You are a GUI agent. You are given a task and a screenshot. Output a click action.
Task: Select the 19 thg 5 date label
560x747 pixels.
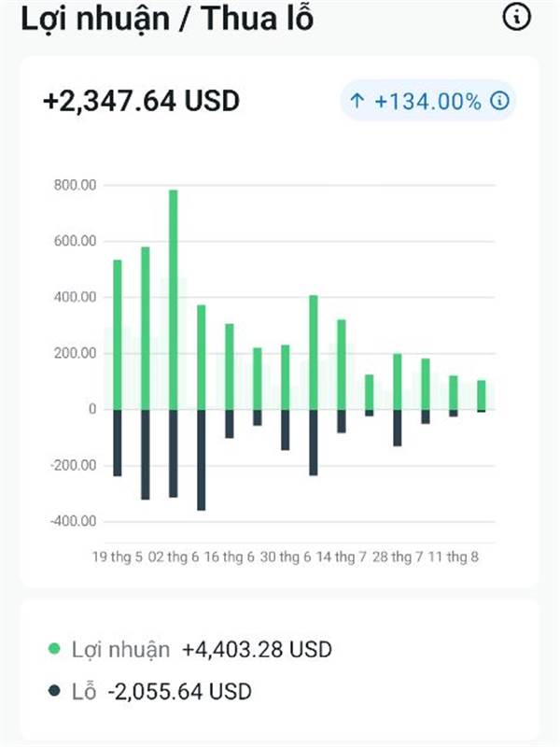(118, 557)
